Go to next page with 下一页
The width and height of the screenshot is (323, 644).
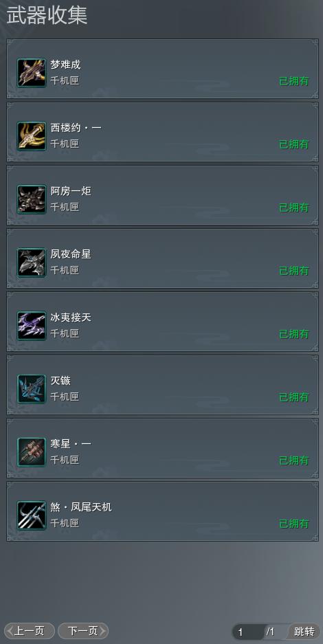coord(83,631)
